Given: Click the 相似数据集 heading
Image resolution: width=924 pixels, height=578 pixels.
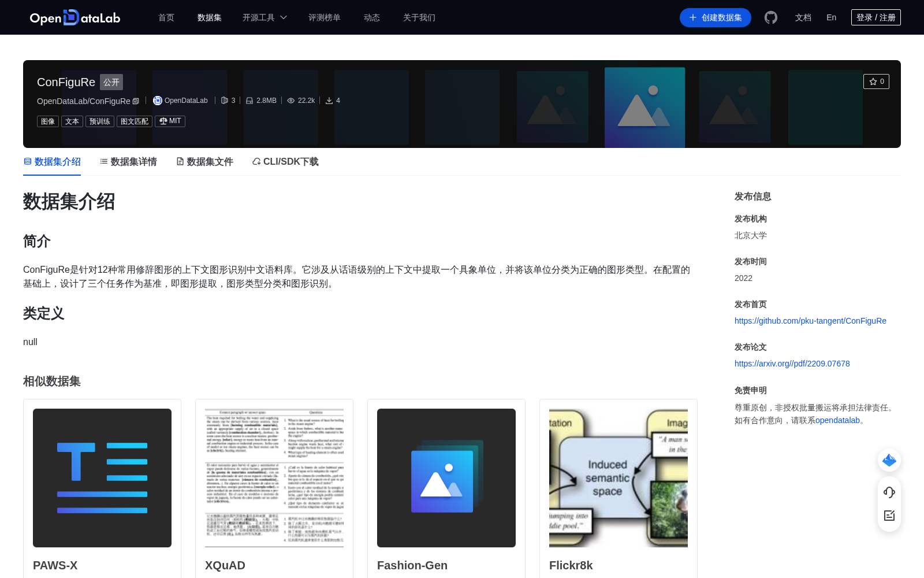Looking at the screenshot, I should 52,381.
